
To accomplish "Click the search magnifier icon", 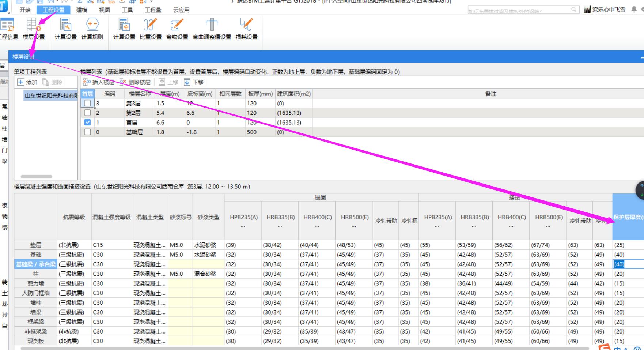I will tap(574, 10).
